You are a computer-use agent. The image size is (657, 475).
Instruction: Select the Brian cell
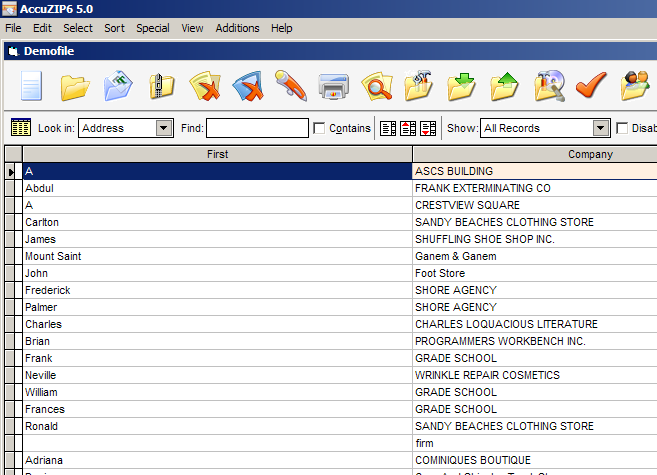pos(217,341)
